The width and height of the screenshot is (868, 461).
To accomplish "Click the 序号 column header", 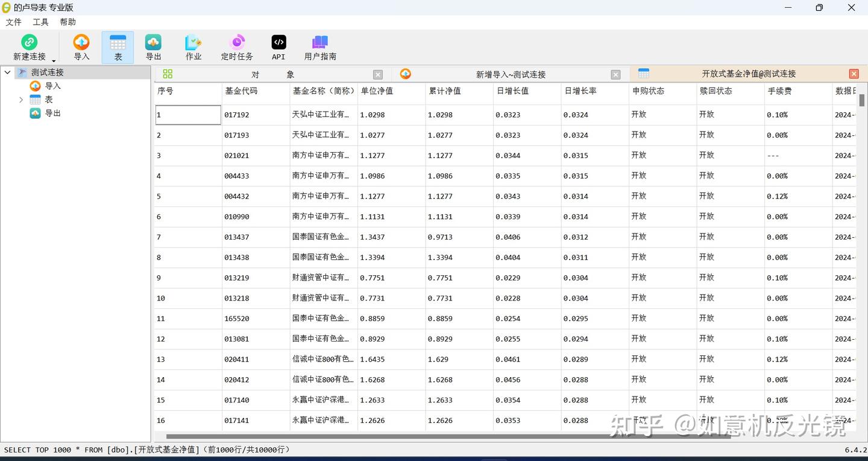I will (x=188, y=91).
